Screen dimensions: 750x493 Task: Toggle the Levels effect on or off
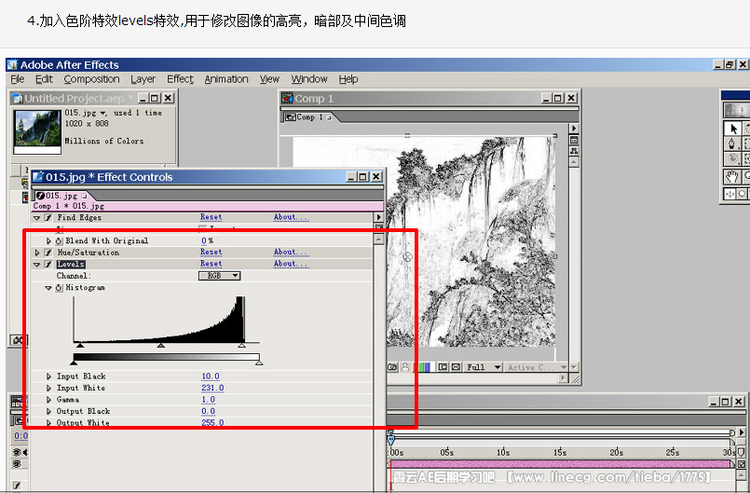coord(48,264)
